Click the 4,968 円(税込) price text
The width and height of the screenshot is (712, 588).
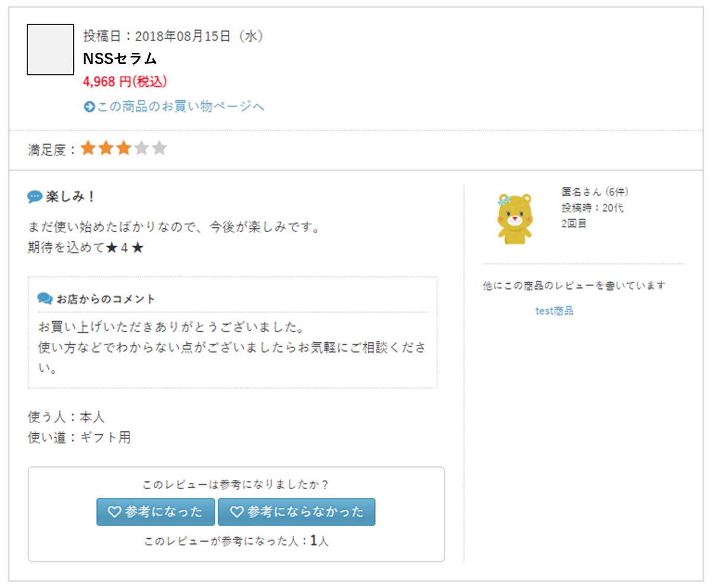click(x=125, y=81)
